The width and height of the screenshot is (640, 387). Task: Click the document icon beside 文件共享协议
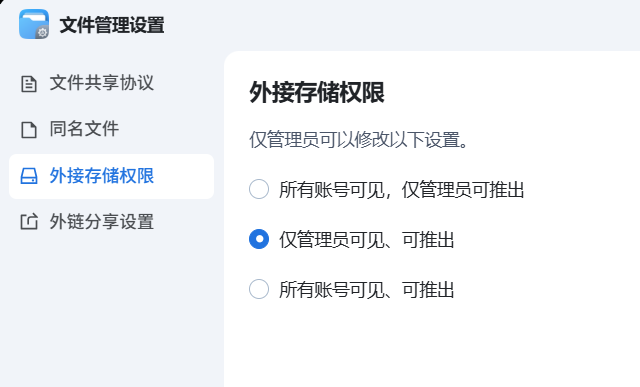coord(29,84)
